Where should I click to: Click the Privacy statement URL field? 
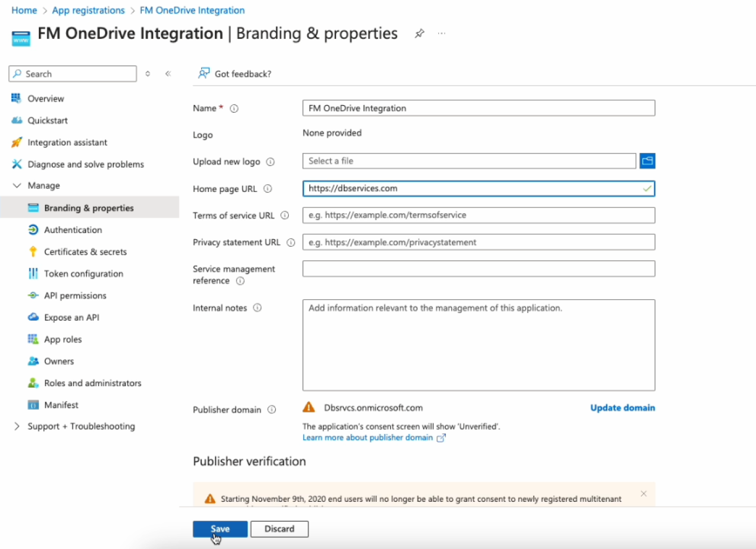(x=479, y=242)
